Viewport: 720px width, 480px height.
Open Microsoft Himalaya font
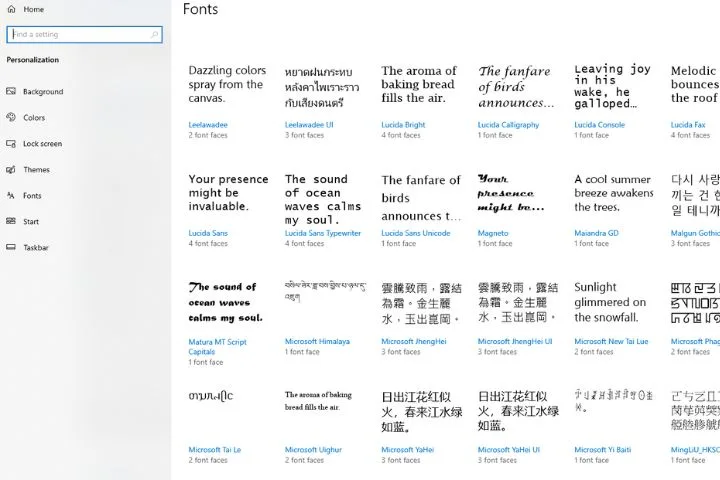point(317,342)
